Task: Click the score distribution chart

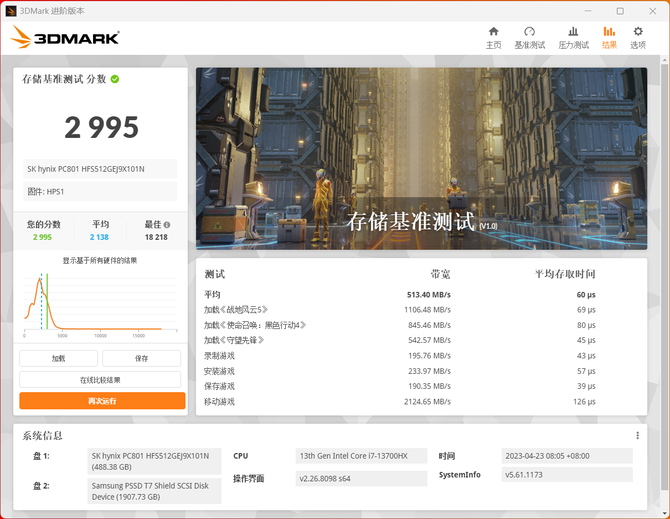Action: pos(100,304)
